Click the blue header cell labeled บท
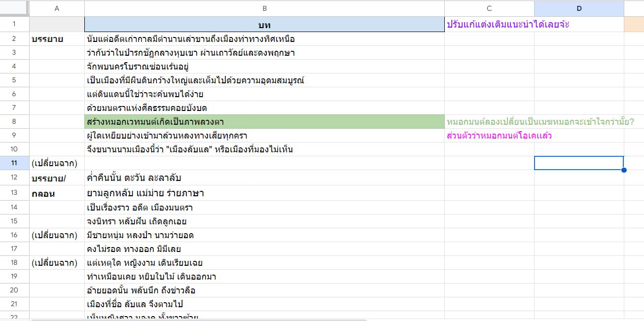Viewport: 644px width, 321px height. point(264,25)
